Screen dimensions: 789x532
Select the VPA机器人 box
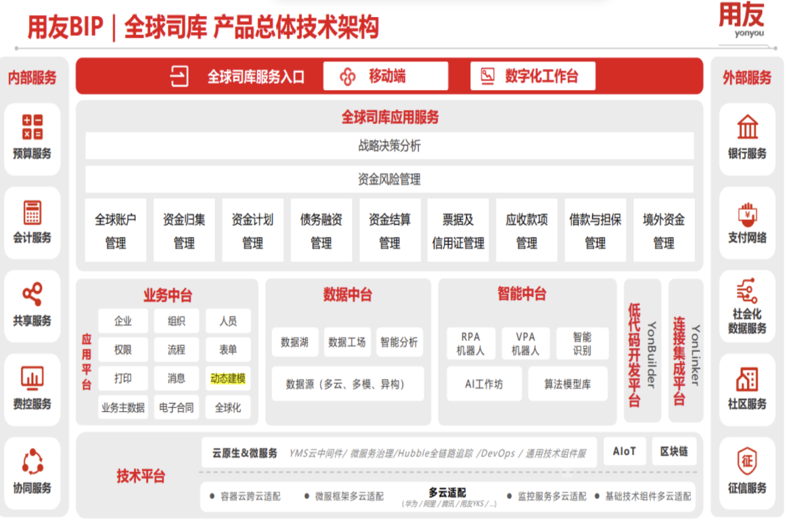pyautogui.click(x=526, y=343)
